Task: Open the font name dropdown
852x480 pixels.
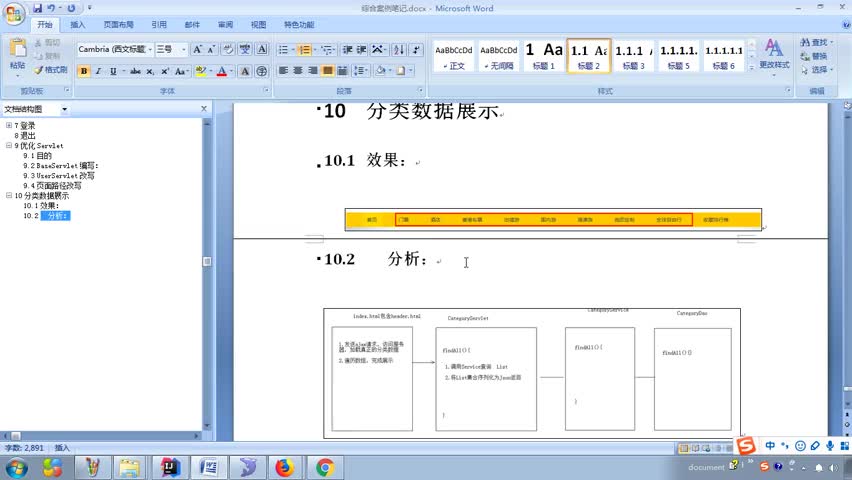Action: click(151, 49)
